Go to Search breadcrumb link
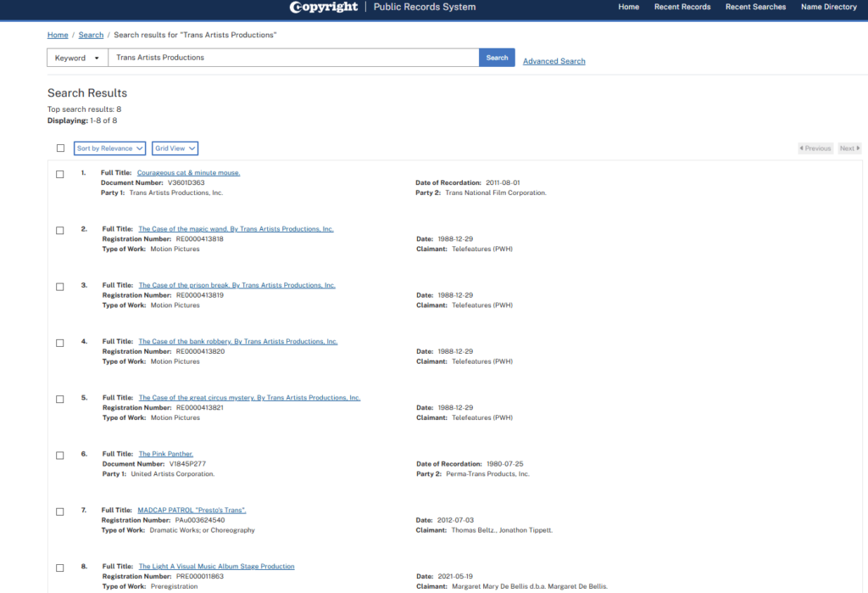 tap(91, 35)
